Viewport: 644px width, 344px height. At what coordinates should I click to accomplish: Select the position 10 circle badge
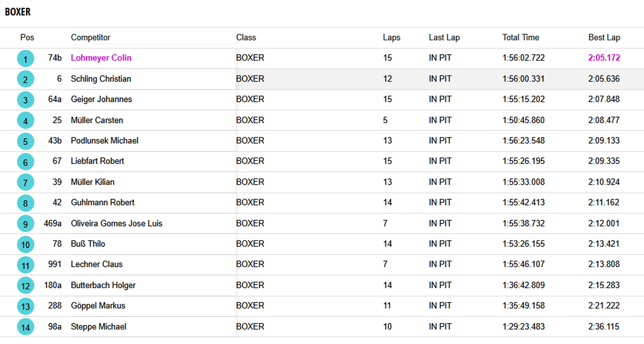tap(26, 245)
